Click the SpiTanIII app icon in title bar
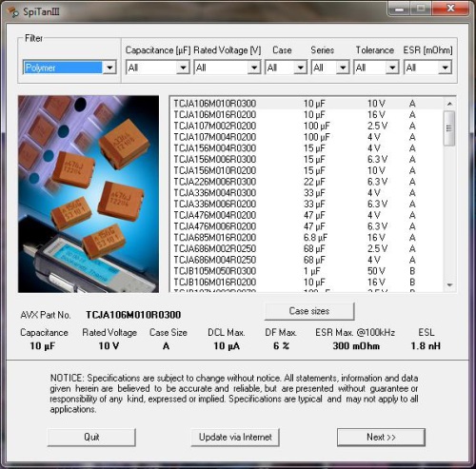This screenshot has height=469, width=476. point(13,12)
